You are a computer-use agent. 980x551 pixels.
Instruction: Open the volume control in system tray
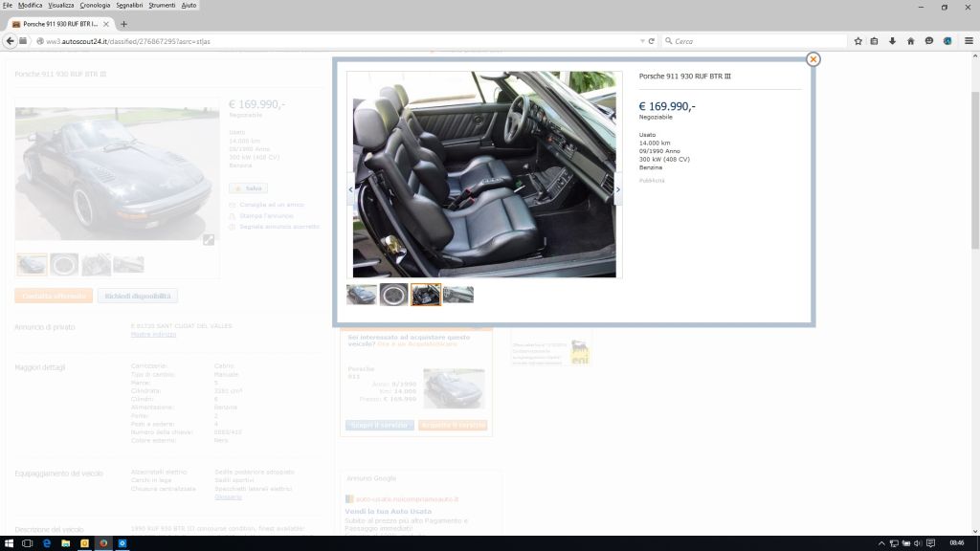918,543
